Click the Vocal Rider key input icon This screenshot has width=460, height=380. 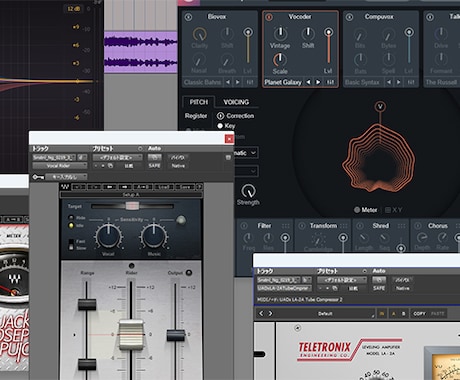pos(38,177)
